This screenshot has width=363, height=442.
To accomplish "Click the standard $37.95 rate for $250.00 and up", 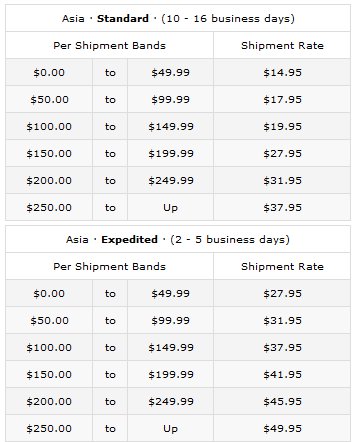I will [282, 207].
